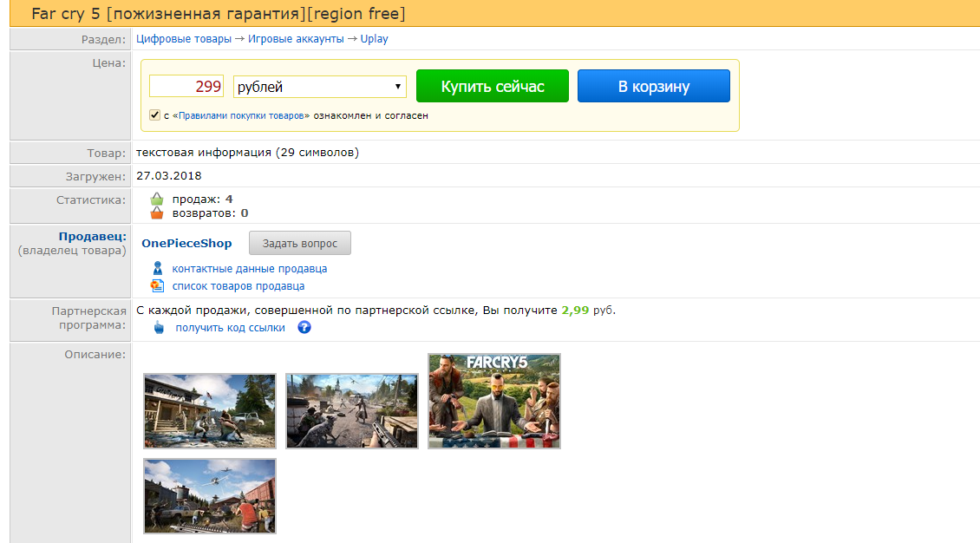Click the Продавец label link
This screenshot has height=543, width=980.
point(93,236)
